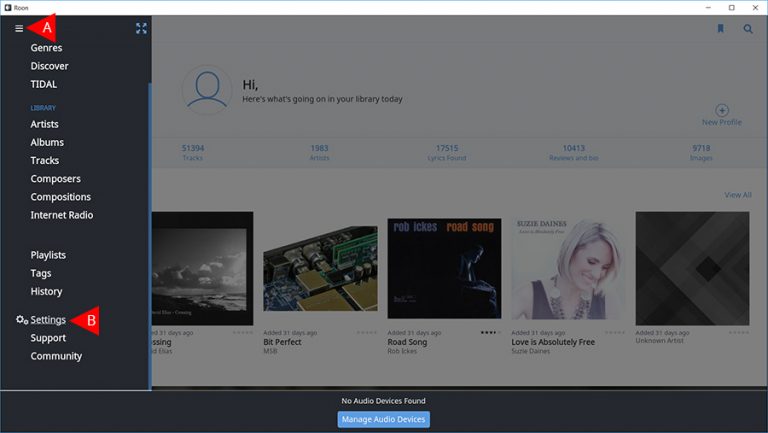
Task: Click the View All link
Action: pos(737,195)
